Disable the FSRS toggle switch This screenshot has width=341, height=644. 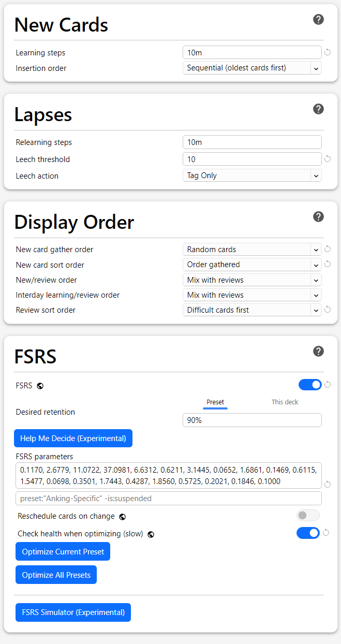tap(309, 385)
